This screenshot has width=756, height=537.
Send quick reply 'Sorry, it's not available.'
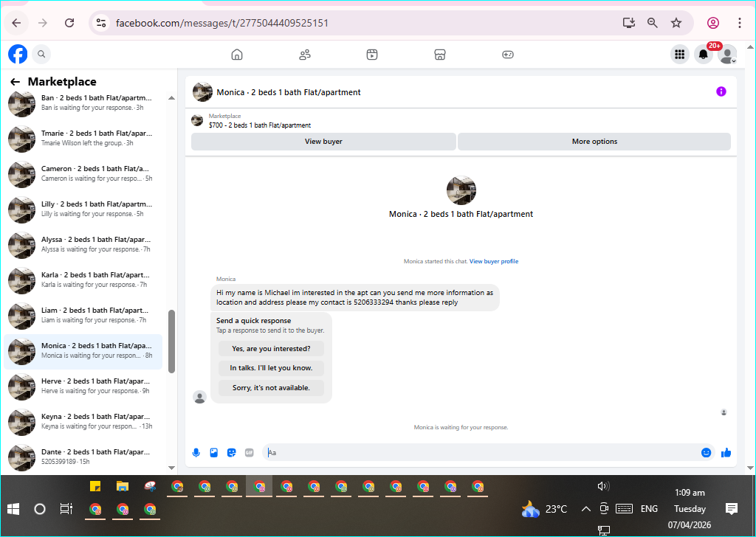tap(271, 388)
